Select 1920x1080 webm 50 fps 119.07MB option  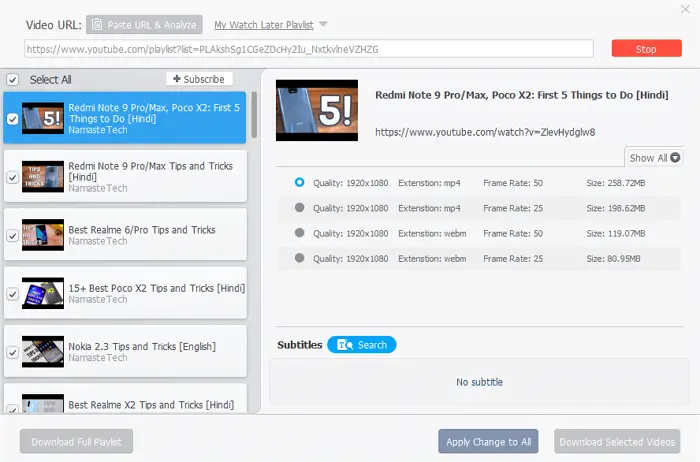[x=300, y=233]
